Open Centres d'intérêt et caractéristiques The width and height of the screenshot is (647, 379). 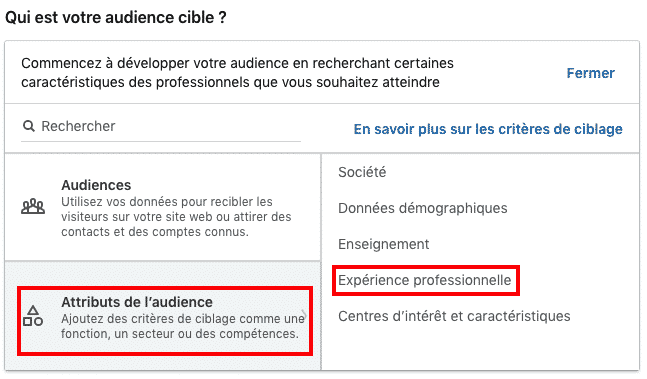click(454, 316)
